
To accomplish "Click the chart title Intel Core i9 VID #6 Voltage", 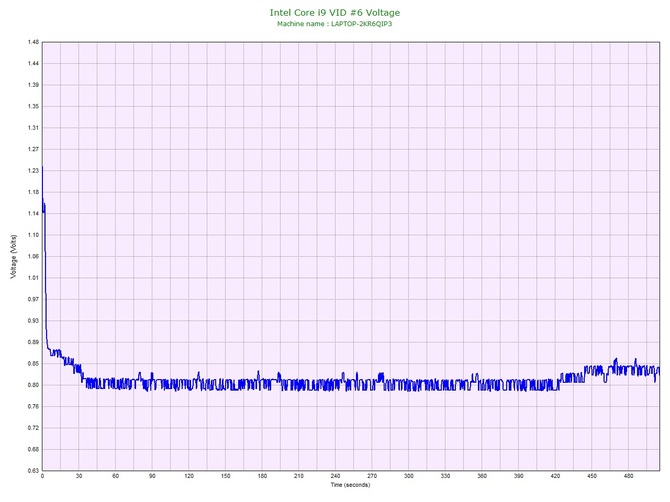I will click(335, 13).
